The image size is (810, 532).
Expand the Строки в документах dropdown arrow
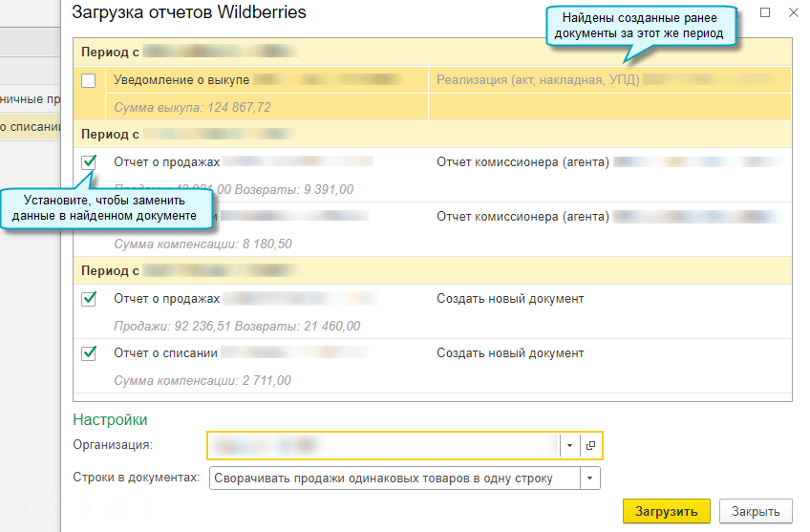(x=589, y=479)
